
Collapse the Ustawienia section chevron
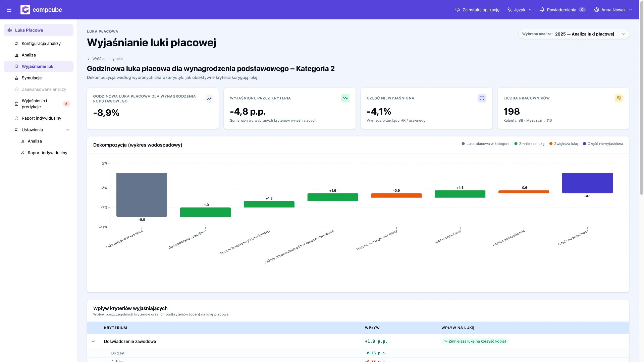(67, 130)
